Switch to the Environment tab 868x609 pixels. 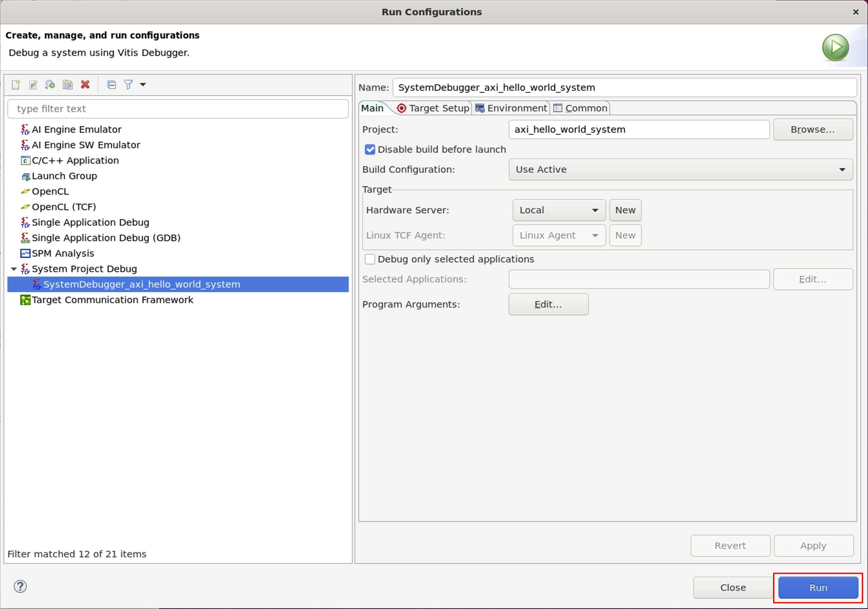(511, 108)
